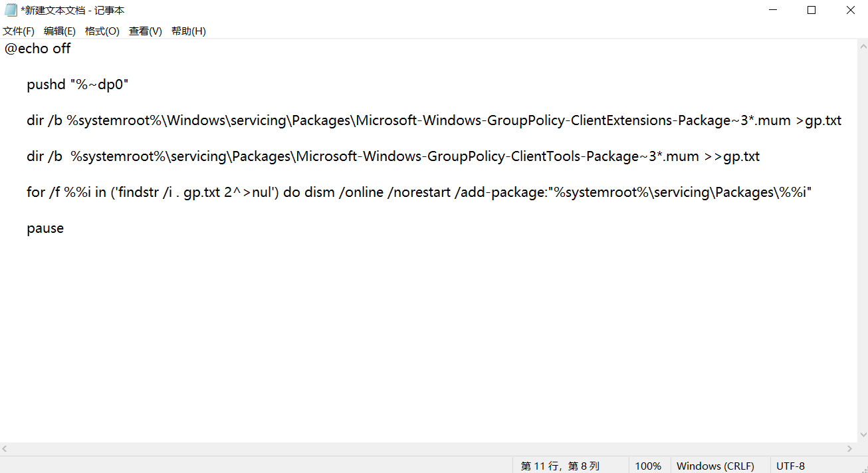The width and height of the screenshot is (868, 473).
Task: Place cursor on the "pause" line
Action: click(45, 228)
